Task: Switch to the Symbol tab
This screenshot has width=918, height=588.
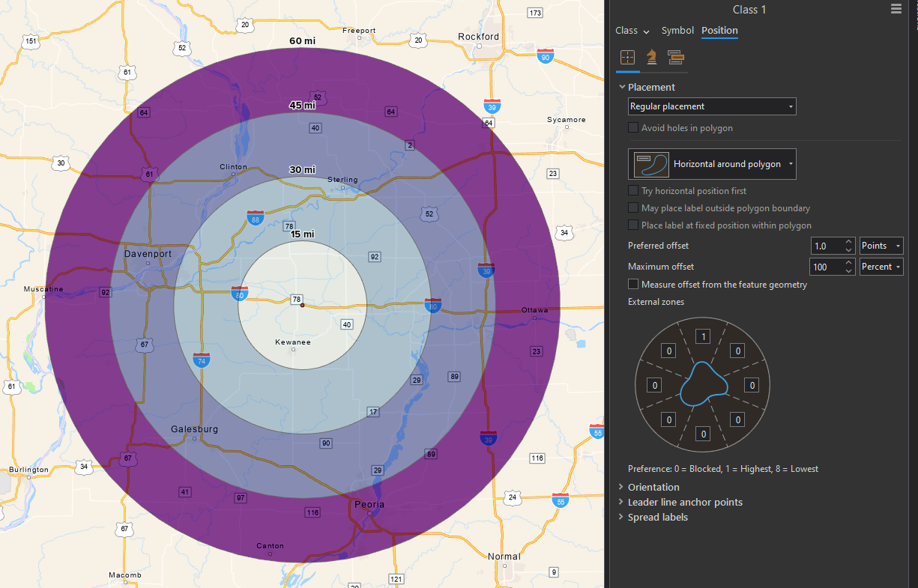Action: pyautogui.click(x=677, y=30)
